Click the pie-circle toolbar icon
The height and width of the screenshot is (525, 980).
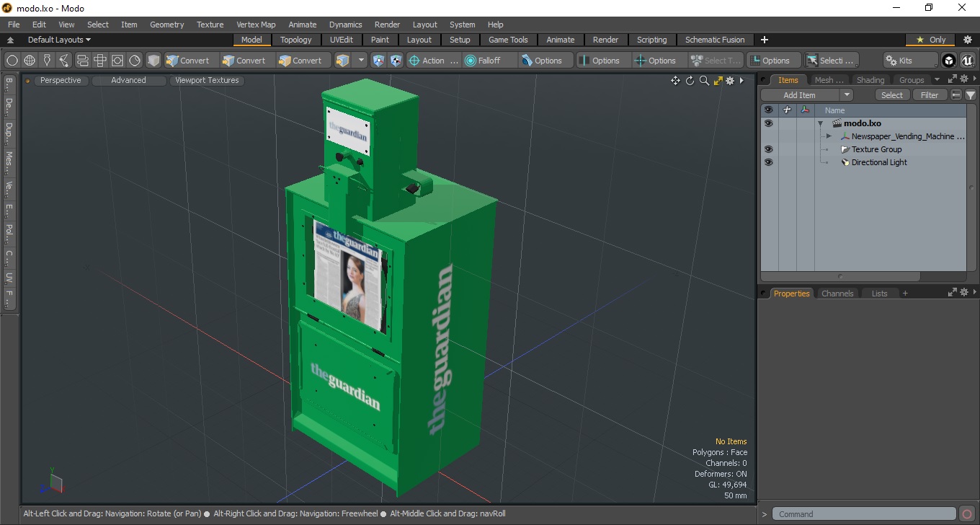pyautogui.click(x=135, y=61)
